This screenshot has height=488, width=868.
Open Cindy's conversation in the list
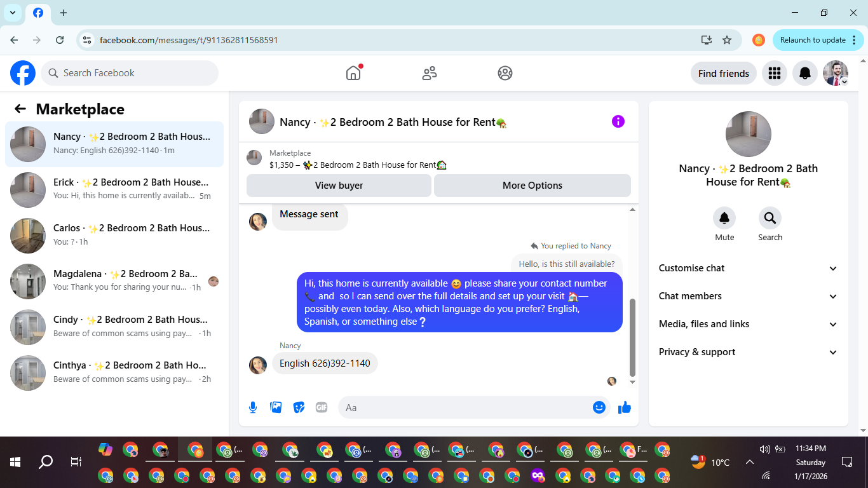114,327
